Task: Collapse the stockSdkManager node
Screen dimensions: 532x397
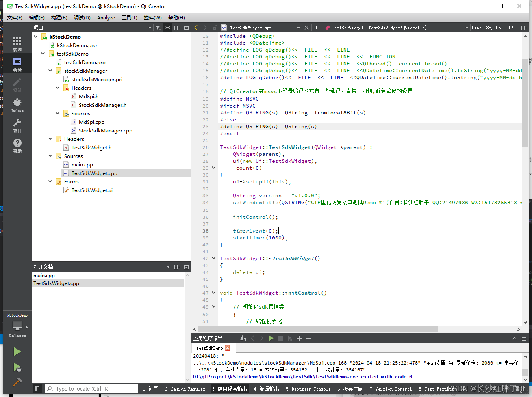Action: click(x=50, y=71)
